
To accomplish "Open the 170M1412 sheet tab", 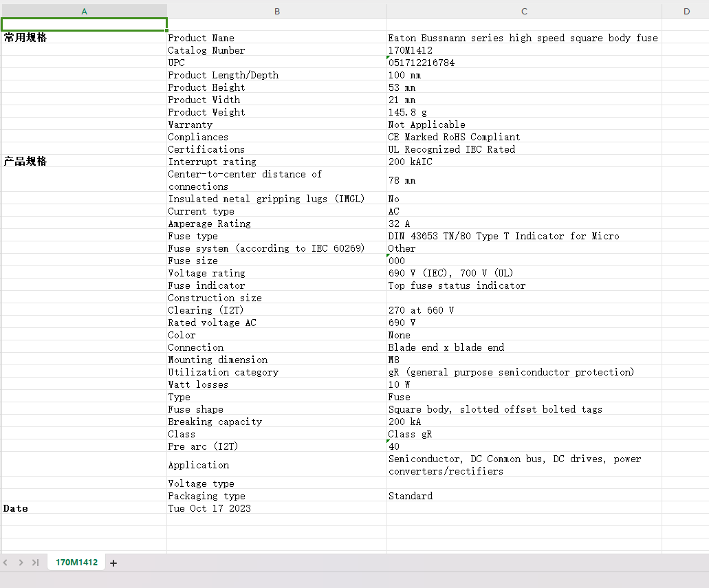I will coord(76,563).
